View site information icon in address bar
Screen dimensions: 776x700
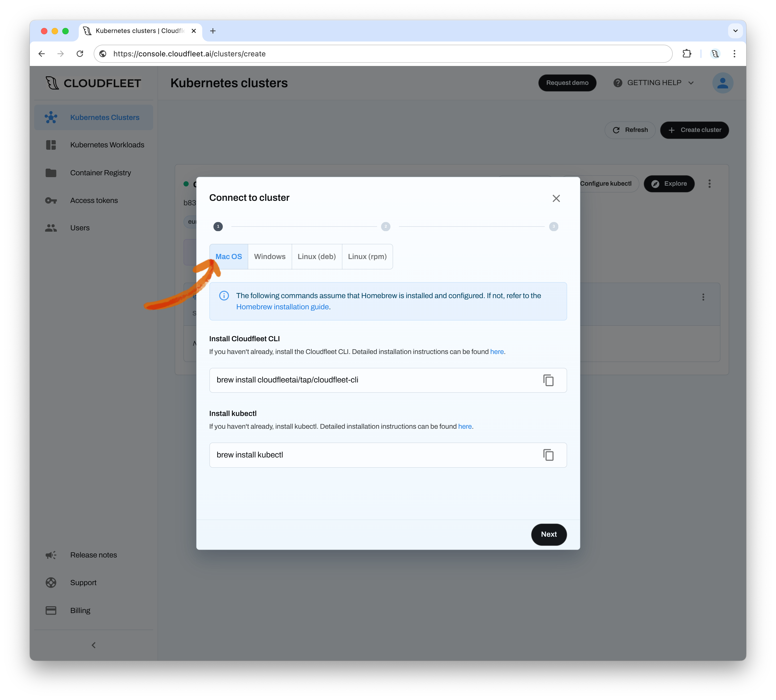point(103,54)
